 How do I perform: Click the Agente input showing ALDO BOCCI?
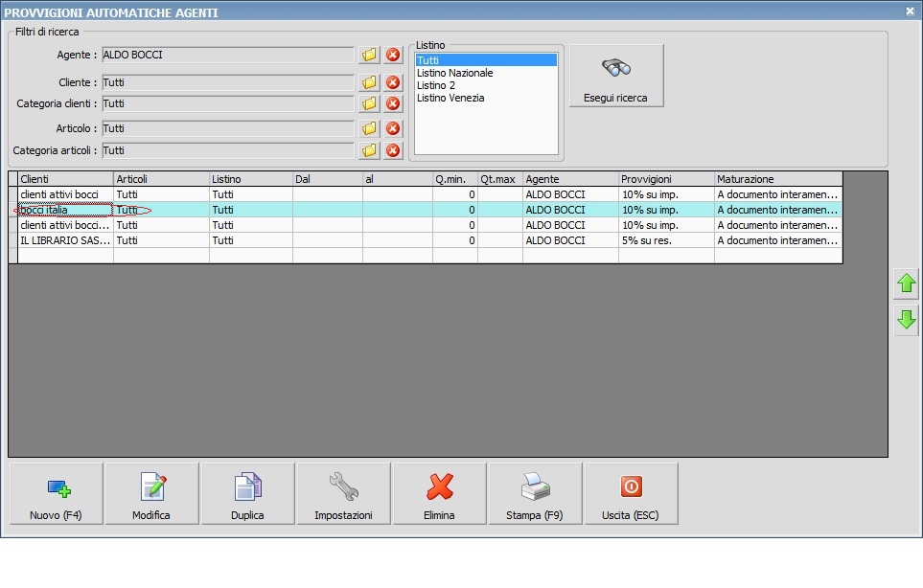click(228, 55)
